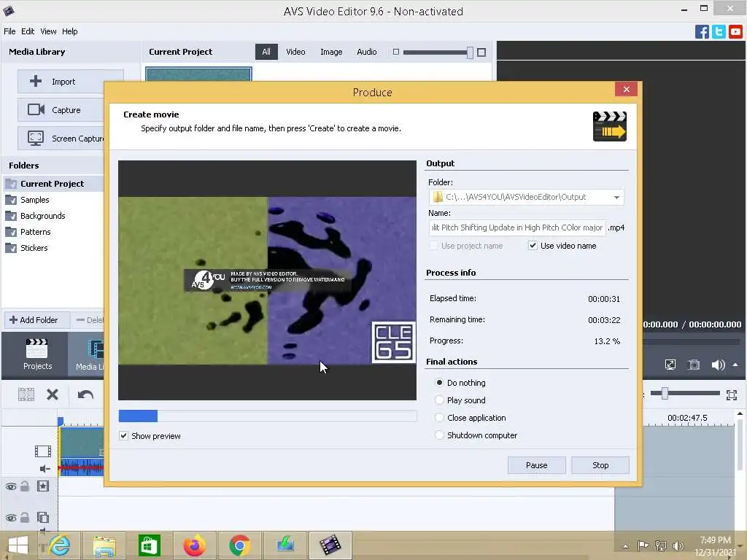The image size is (747, 560).
Task: Toggle lock of the overlay track
Action: click(25, 517)
